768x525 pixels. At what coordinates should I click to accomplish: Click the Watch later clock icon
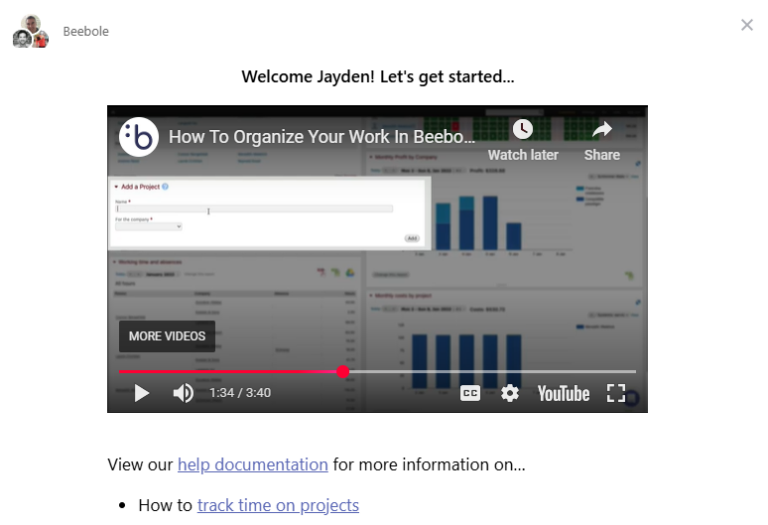[x=523, y=130]
